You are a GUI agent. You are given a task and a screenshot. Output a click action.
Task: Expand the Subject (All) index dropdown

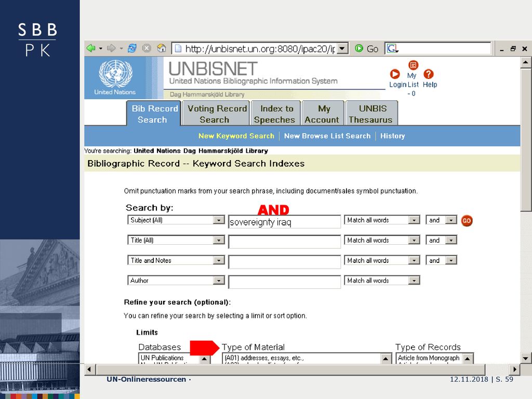[x=219, y=220]
